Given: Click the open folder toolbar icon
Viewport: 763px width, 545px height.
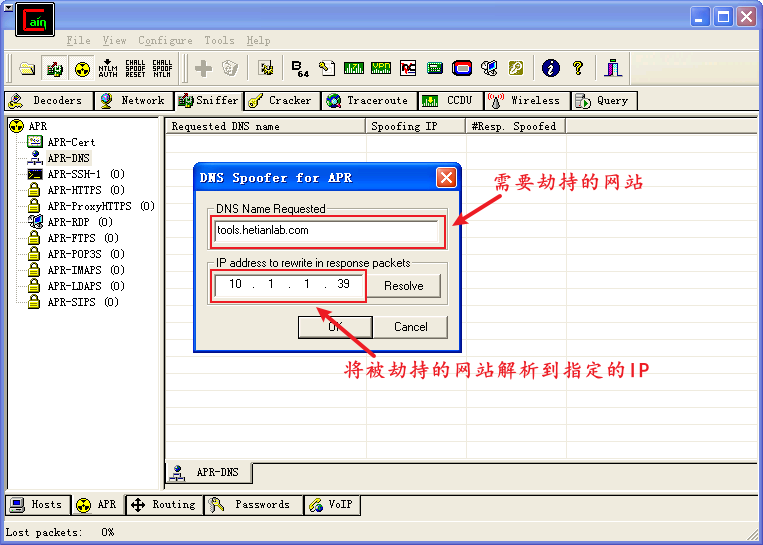Looking at the screenshot, I should pyautogui.click(x=27, y=69).
